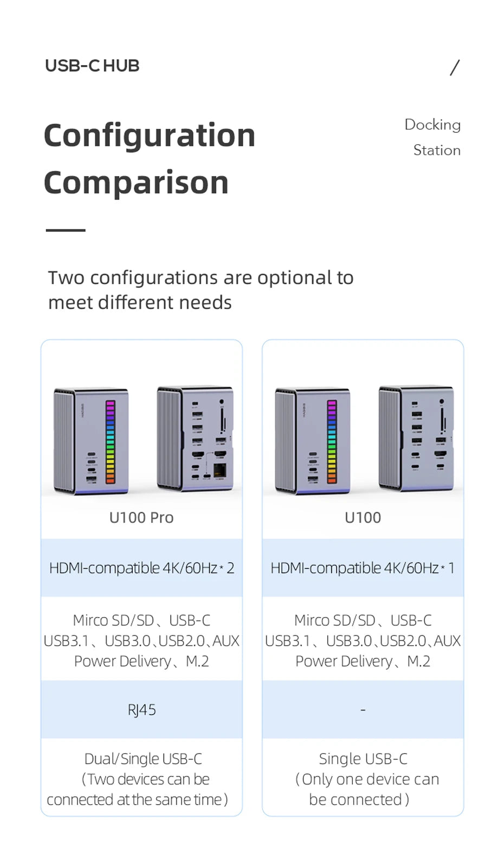Click the Dual/Single USB-C description
The height and width of the screenshot is (847, 504).
(141, 779)
